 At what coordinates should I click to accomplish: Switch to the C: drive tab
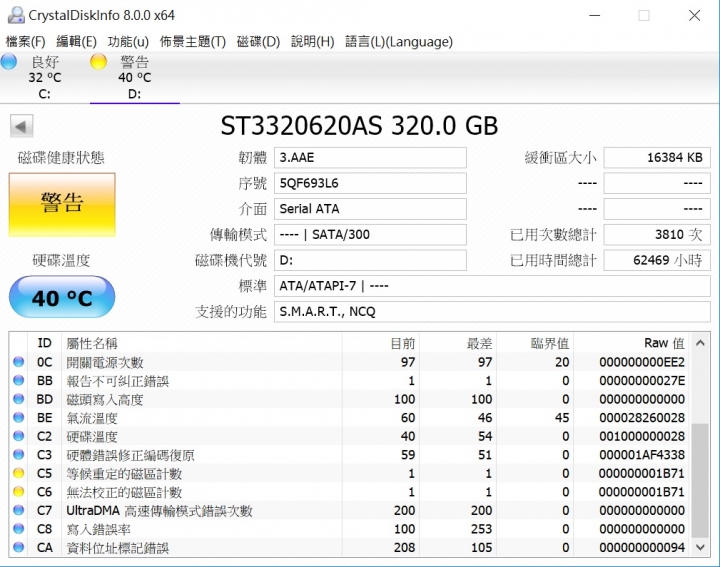point(45,78)
